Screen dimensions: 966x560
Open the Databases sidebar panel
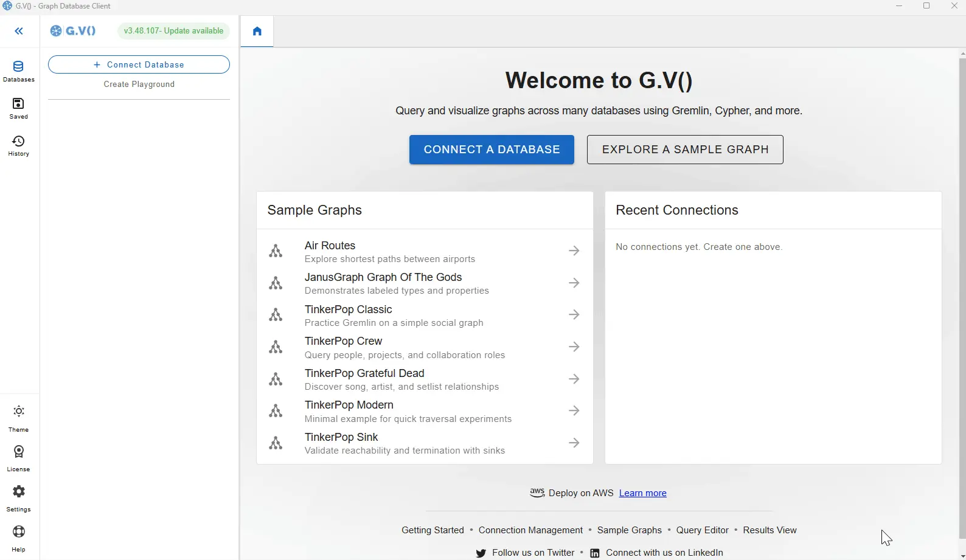click(x=19, y=71)
